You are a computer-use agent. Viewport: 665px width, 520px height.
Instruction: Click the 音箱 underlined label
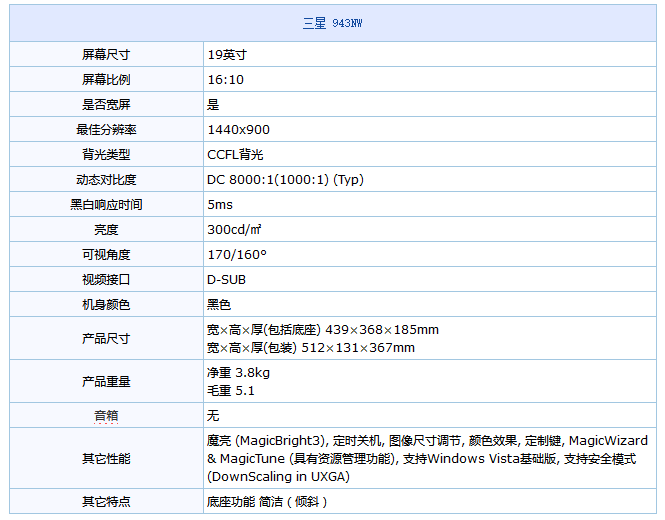(x=106, y=415)
